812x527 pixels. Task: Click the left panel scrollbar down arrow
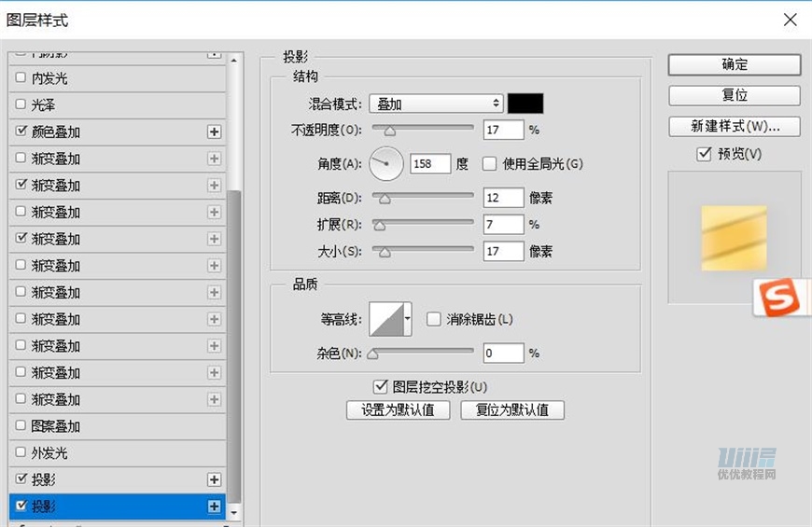234,512
